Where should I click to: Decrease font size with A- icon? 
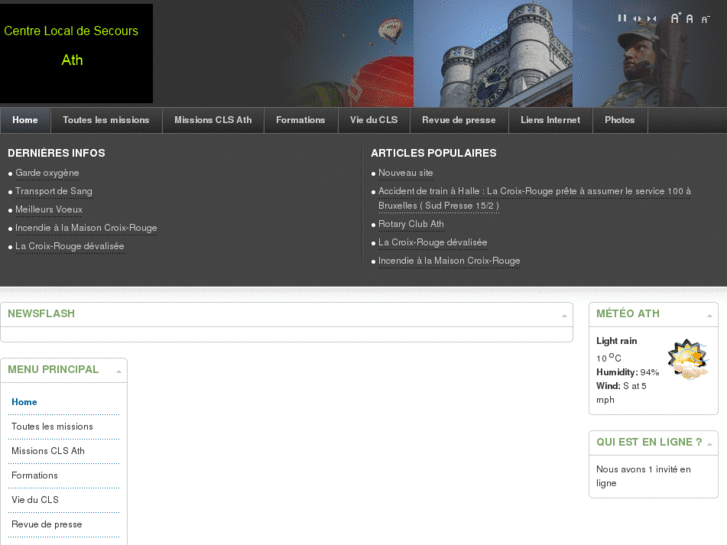click(x=705, y=19)
